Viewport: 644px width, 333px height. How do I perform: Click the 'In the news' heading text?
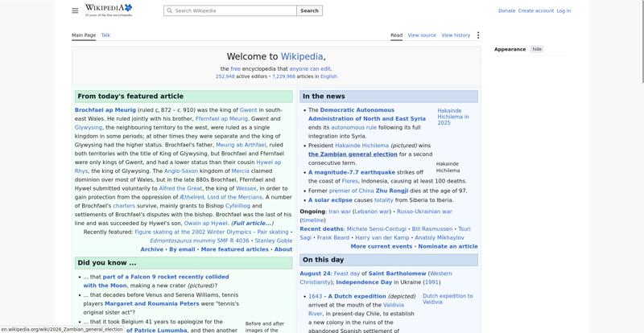324,97
